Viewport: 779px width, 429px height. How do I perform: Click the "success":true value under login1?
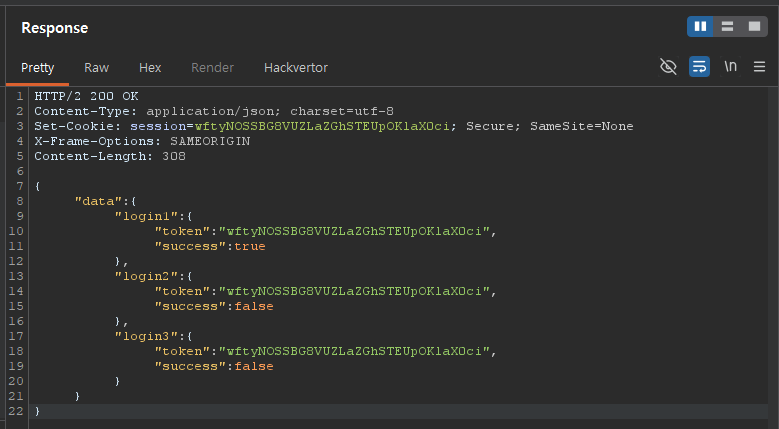(249, 246)
